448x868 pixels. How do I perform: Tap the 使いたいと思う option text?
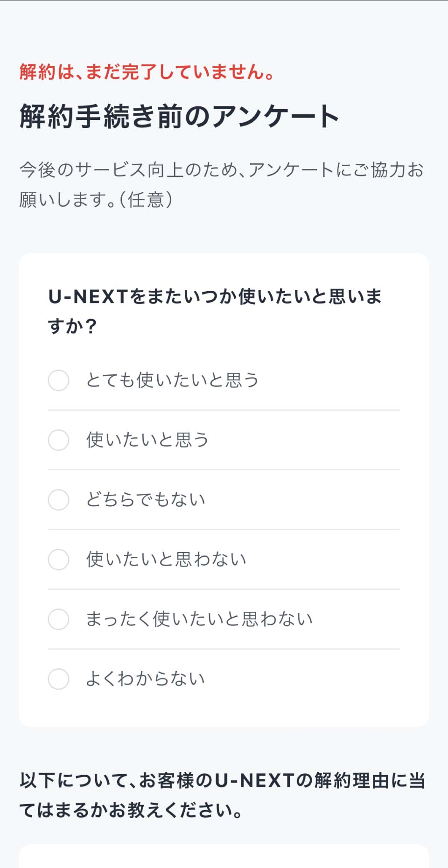click(147, 440)
